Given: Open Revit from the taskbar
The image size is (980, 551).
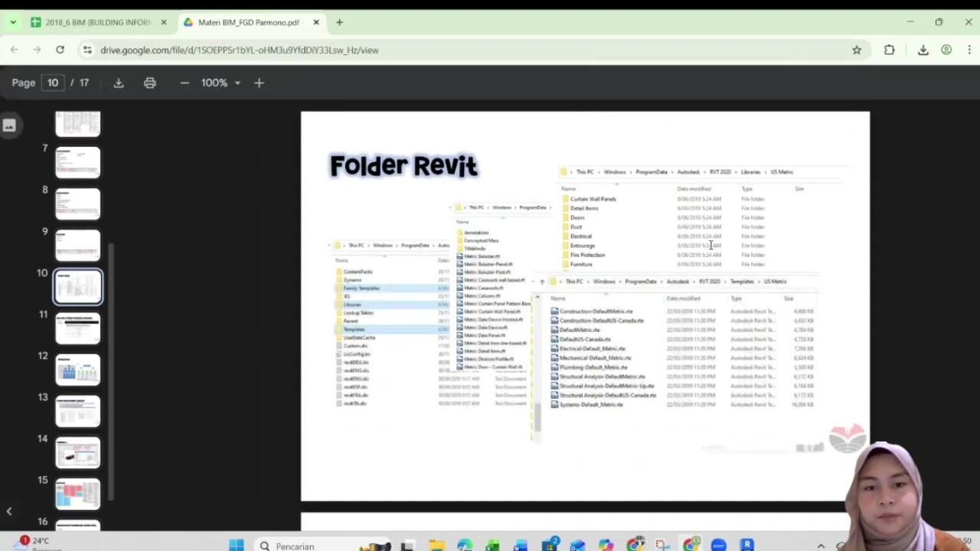Looking at the screenshot, I should [746, 546].
